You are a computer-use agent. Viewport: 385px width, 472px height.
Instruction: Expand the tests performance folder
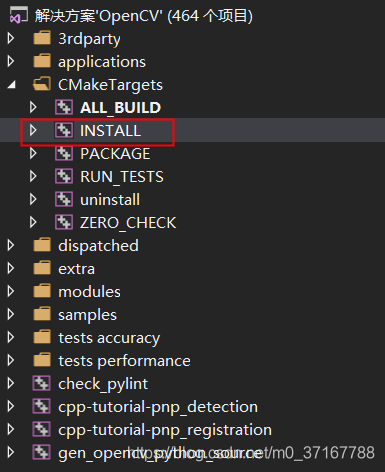11,360
